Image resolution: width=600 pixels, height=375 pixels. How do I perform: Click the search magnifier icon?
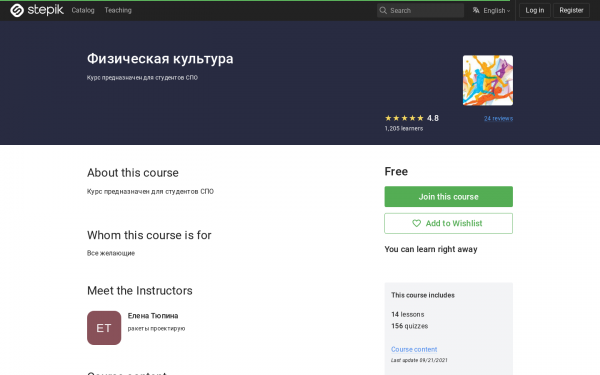point(383,11)
